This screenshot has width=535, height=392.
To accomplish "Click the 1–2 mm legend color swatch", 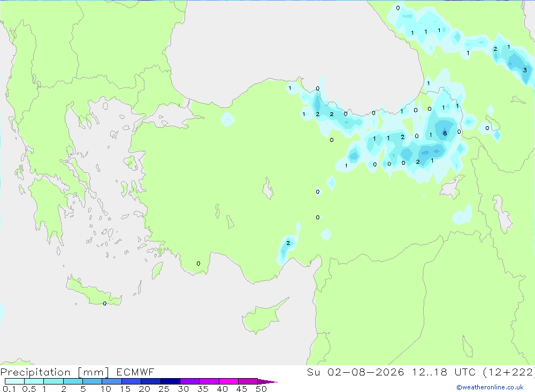I will pos(53,381).
